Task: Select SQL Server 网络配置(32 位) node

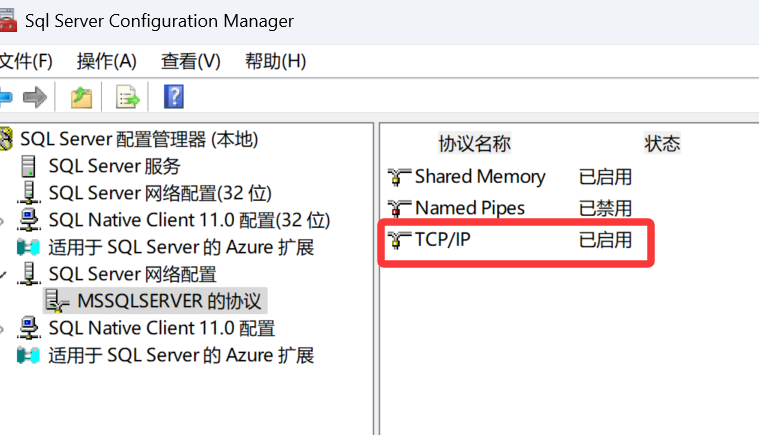Action: point(160,193)
